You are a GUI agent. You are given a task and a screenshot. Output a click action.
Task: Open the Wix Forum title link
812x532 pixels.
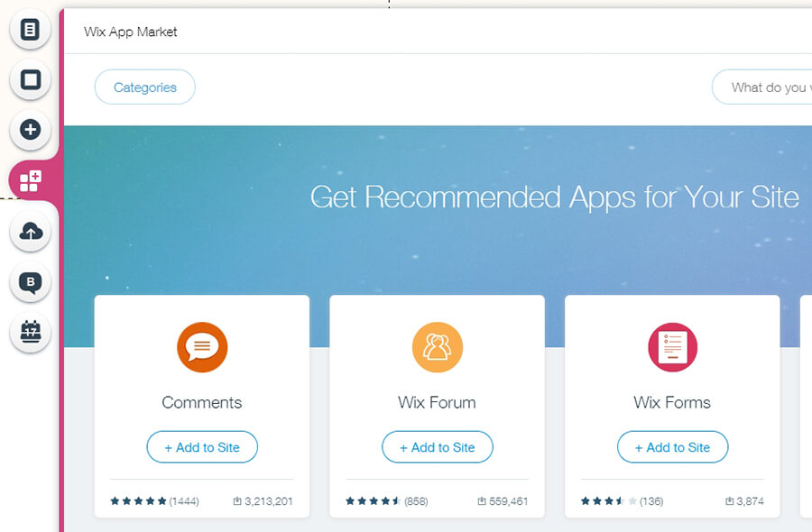[x=437, y=402]
